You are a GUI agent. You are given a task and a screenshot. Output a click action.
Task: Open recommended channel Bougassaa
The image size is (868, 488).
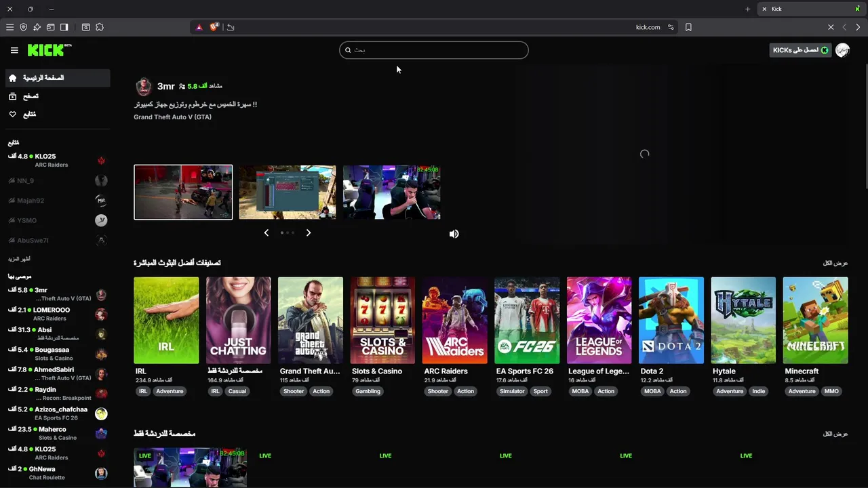(x=57, y=354)
